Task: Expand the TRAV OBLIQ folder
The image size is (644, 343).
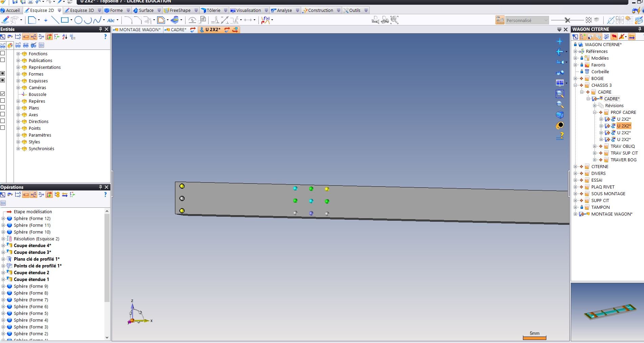Action: 595,146
